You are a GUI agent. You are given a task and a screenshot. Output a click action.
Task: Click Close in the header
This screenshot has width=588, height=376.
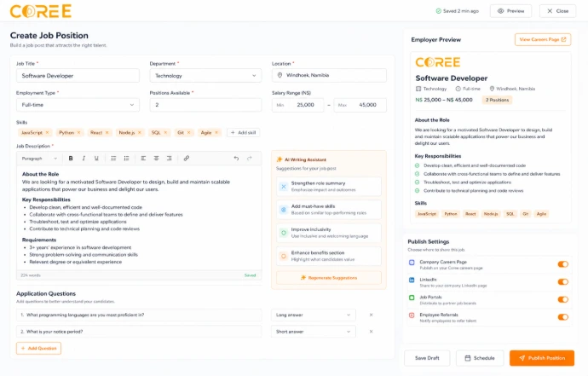[x=557, y=11]
